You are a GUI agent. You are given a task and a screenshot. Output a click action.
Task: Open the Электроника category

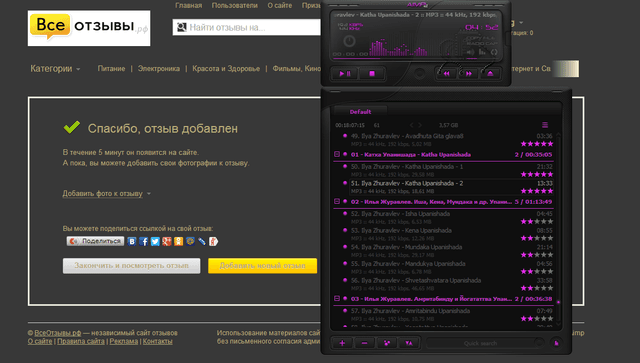point(159,69)
